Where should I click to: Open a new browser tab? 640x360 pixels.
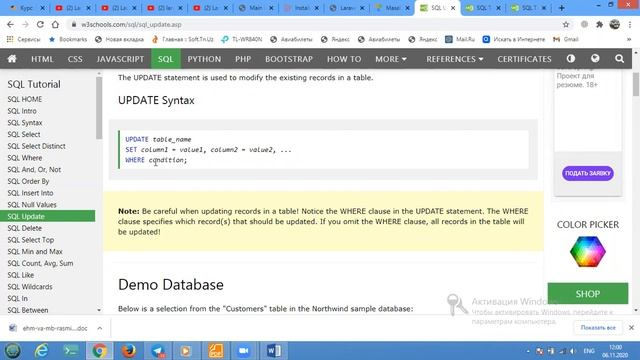pos(562,8)
